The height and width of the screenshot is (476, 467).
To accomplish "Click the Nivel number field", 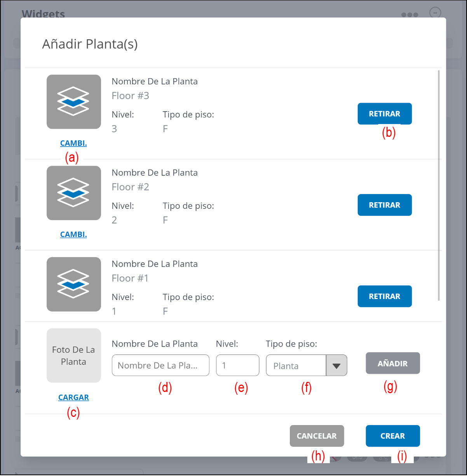I will 237,366.
